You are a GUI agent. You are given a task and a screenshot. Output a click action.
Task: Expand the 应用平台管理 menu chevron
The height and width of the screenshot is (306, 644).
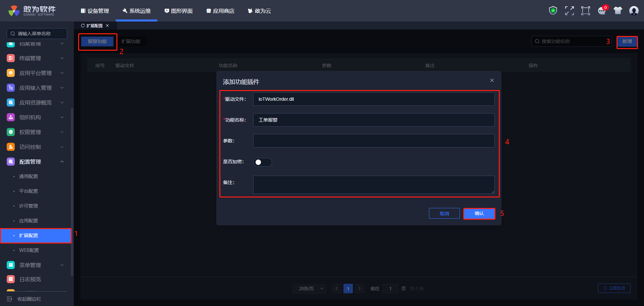pyautogui.click(x=62, y=73)
